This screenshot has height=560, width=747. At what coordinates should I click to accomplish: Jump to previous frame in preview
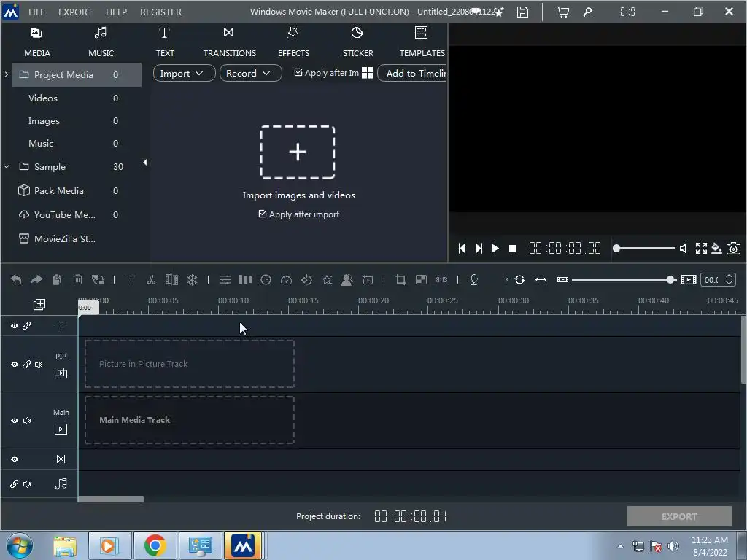click(x=462, y=248)
